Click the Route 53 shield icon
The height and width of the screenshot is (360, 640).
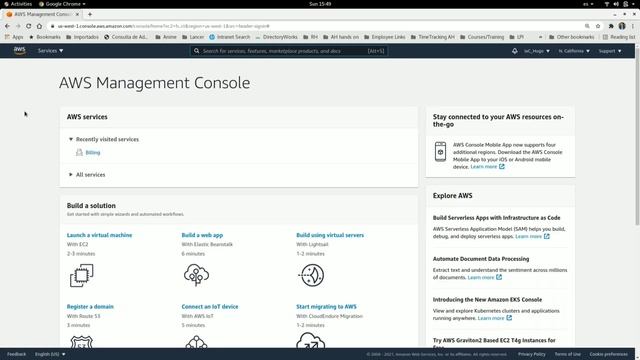[82, 342]
